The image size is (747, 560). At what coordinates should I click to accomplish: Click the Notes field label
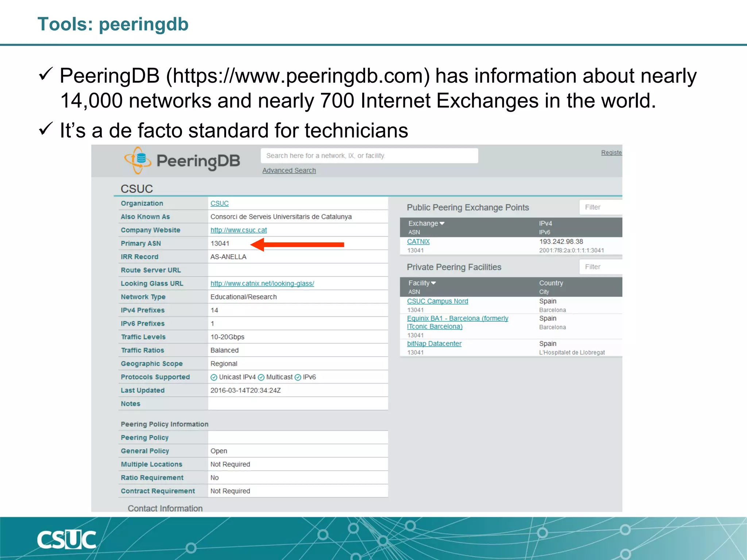click(130, 404)
